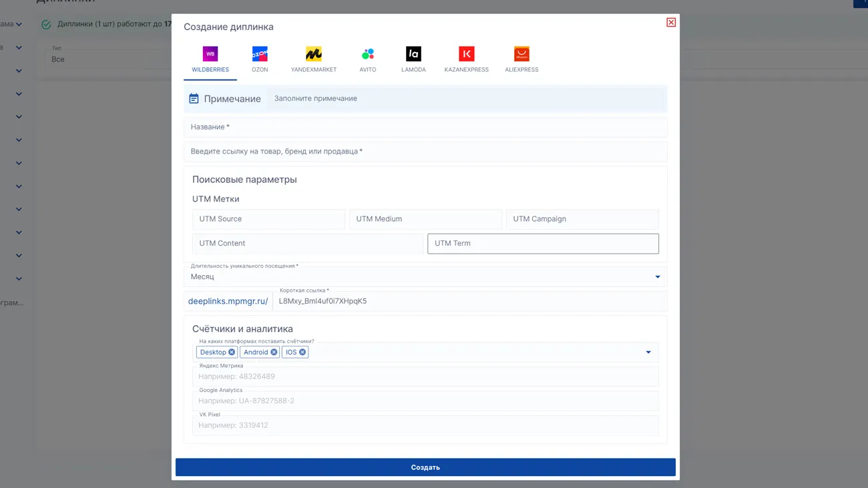
Task: Remove the Android platform chip
Action: pyautogui.click(x=274, y=352)
